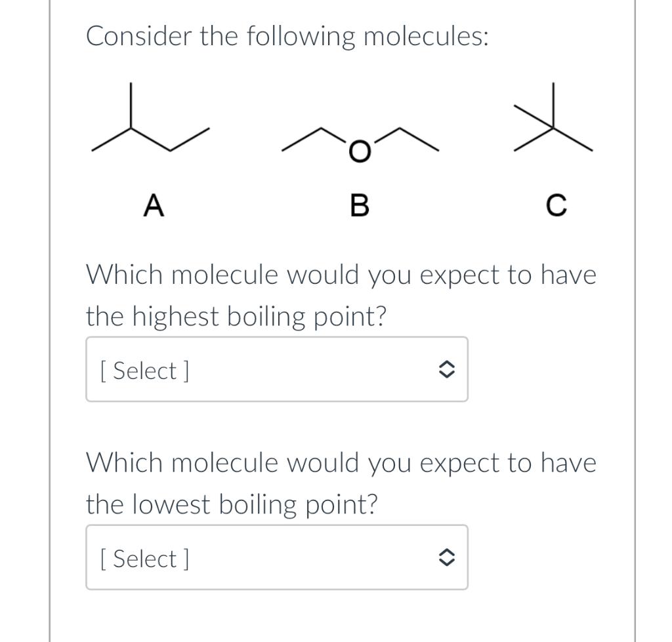Select the label A below the first molecule
672x642 pixels.
(154, 205)
